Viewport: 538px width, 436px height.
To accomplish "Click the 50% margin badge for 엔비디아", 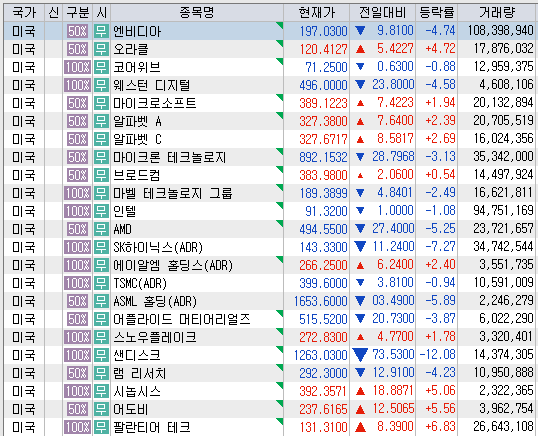I will [x=78, y=32].
